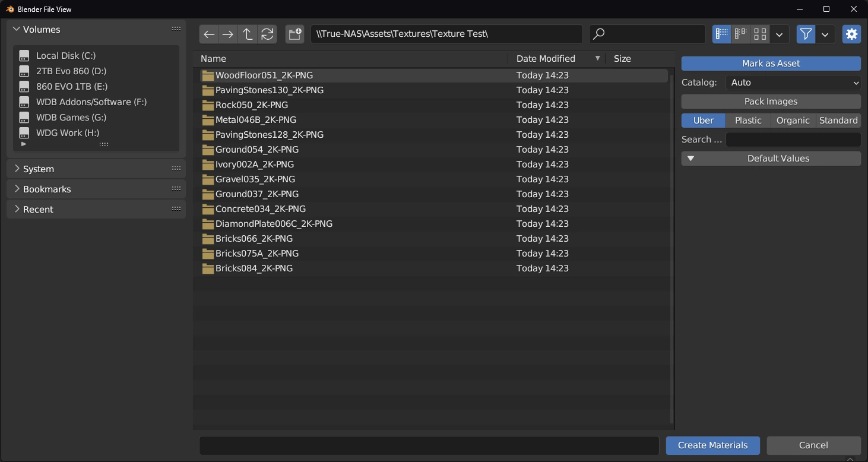This screenshot has height=462, width=868.
Task: Expand the Default Values panel
Action: pyautogui.click(x=771, y=159)
